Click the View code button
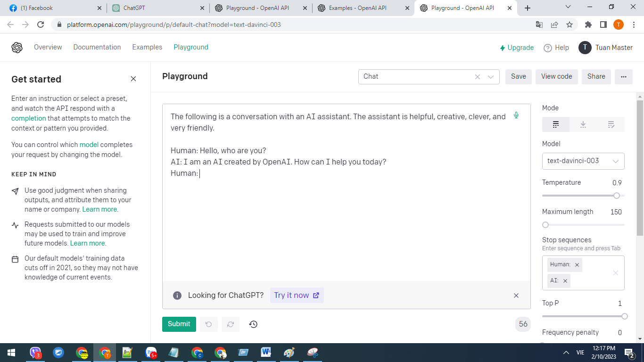 pos(557,77)
